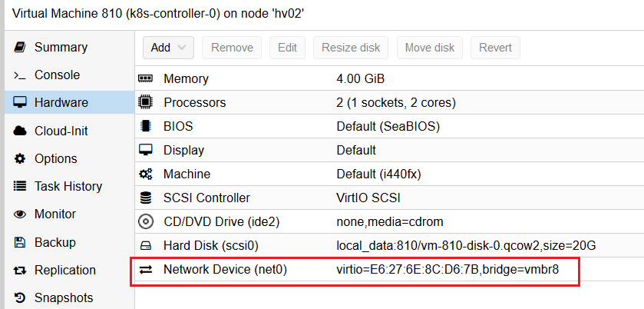The height and width of the screenshot is (309, 644).
Task: Open the Cloud-Init section
Action: [x=61, y=131]
